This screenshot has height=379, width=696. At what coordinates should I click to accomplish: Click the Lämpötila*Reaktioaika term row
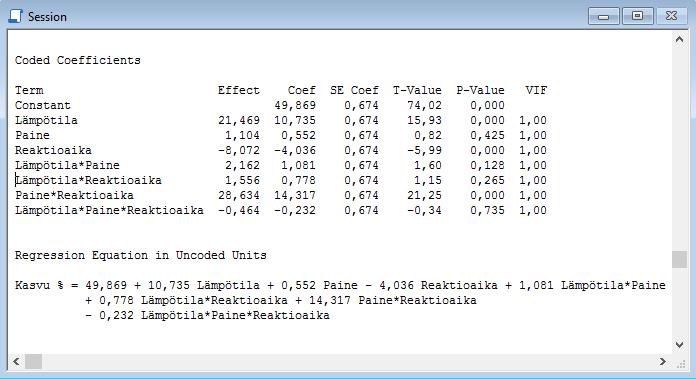pyautogui.click(x=281, y=180)
